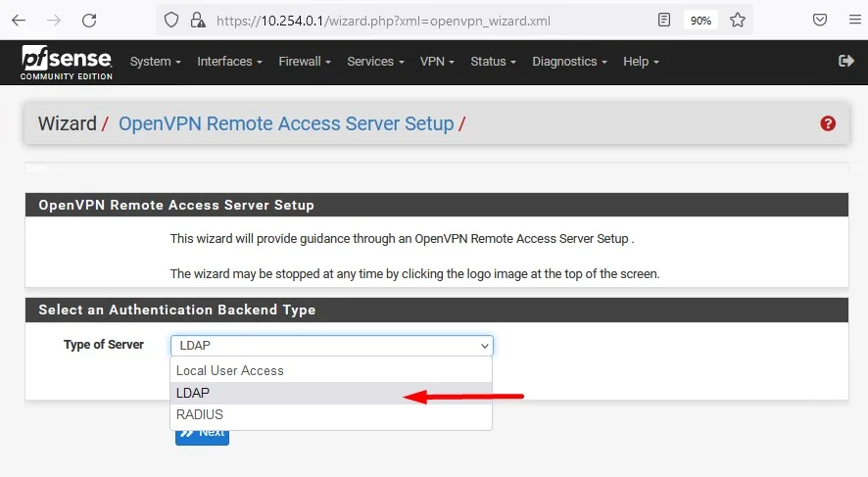Image resolution: width=868 pixels, height=477 pixels.
Task: Click the pfSense Community Edition logo
Action: tap(67, 62)
